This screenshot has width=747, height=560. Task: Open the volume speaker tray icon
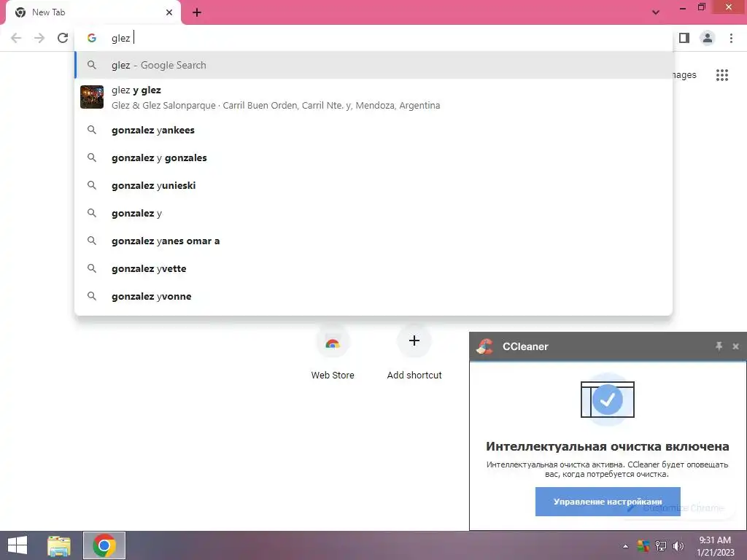(678, 545)
